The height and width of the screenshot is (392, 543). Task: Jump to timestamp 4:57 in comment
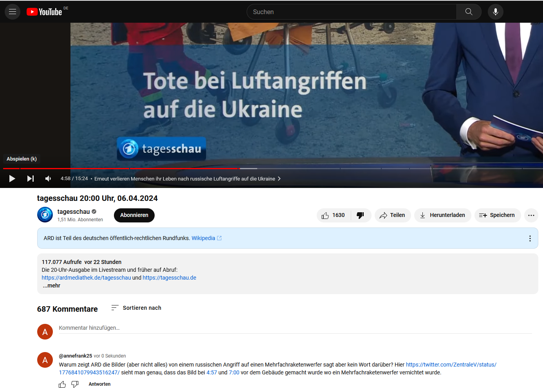click(212, 372)
